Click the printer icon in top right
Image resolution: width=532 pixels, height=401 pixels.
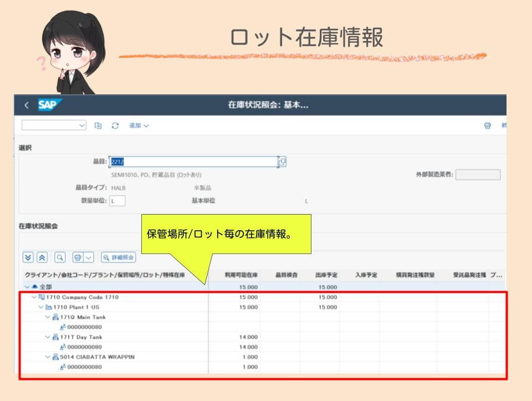[488, 125]
